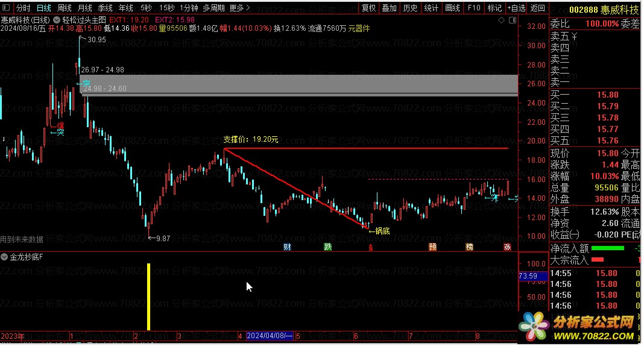Open the 统计 statistics button

(431, 8)
